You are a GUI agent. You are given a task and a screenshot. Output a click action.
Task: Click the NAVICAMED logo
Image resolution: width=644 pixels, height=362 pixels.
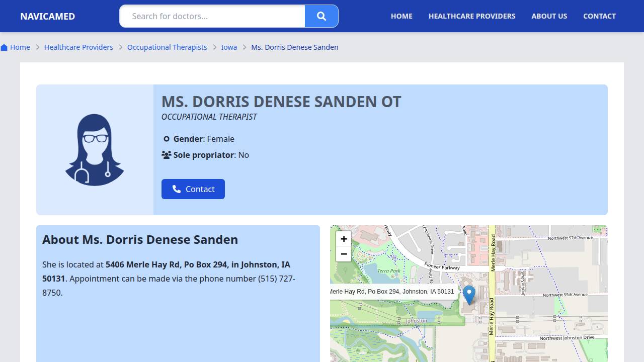[x=47, y=16]
